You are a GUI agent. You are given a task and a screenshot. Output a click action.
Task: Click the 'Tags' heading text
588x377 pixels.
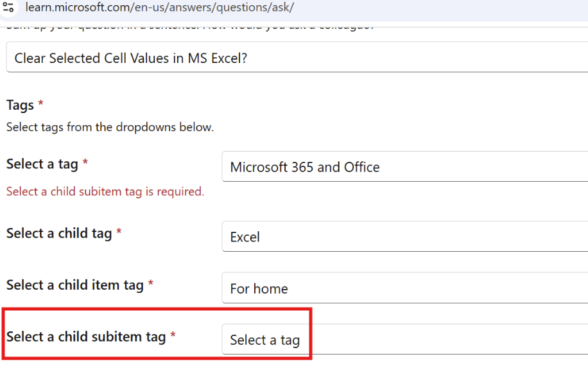21,105
